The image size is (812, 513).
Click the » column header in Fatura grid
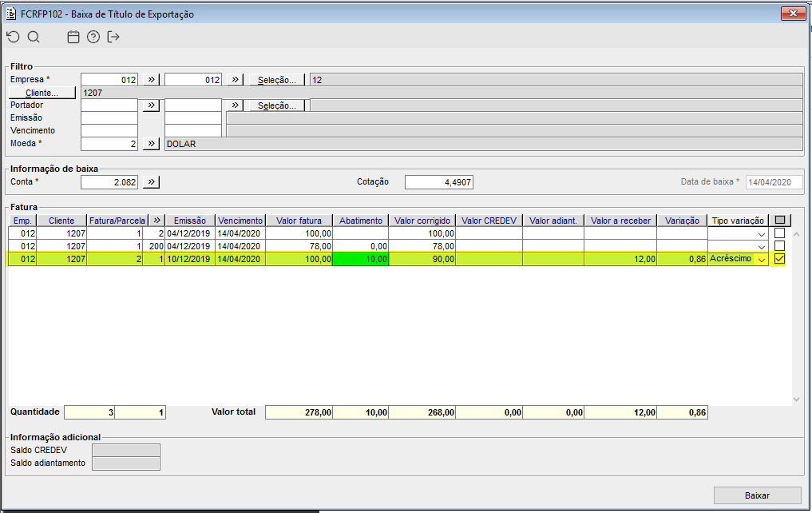pos(156,221)
